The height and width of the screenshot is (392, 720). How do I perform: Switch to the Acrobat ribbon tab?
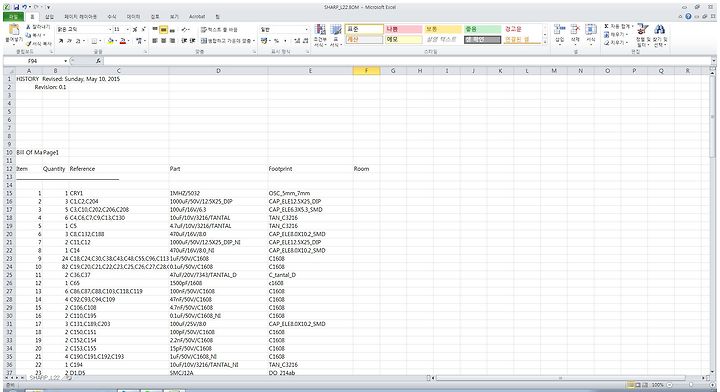(197, 17)
